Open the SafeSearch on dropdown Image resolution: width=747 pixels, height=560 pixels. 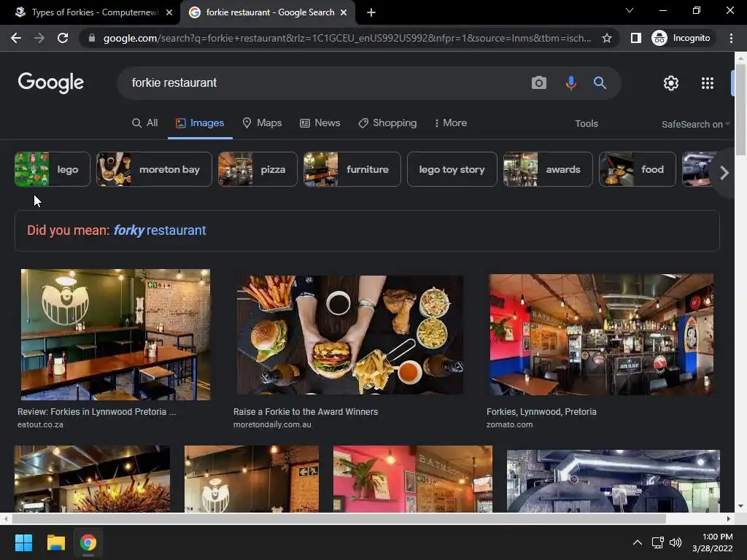[x=695, y=124]
